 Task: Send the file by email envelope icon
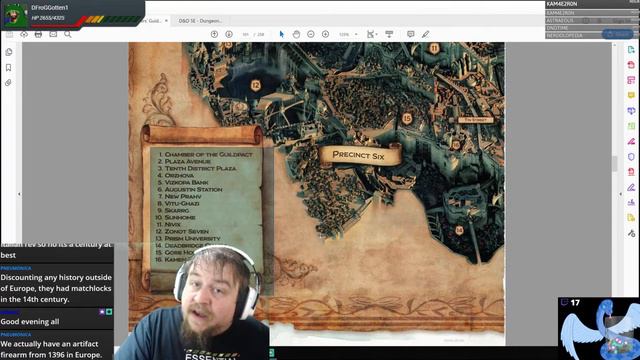tap(53, 34)
